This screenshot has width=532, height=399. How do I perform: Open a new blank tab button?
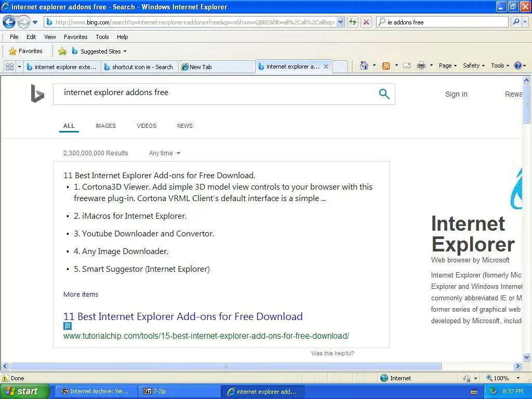(x=340, y=67)
